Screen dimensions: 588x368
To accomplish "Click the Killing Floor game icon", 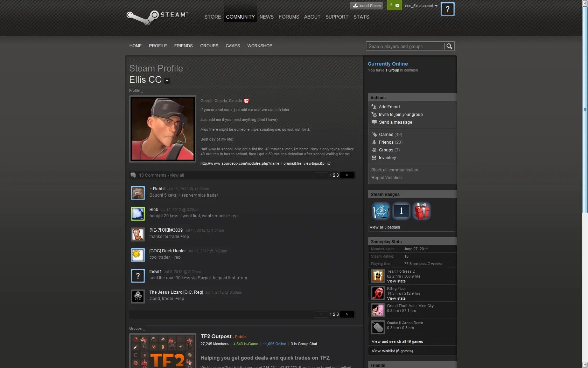I will [378, 293].
